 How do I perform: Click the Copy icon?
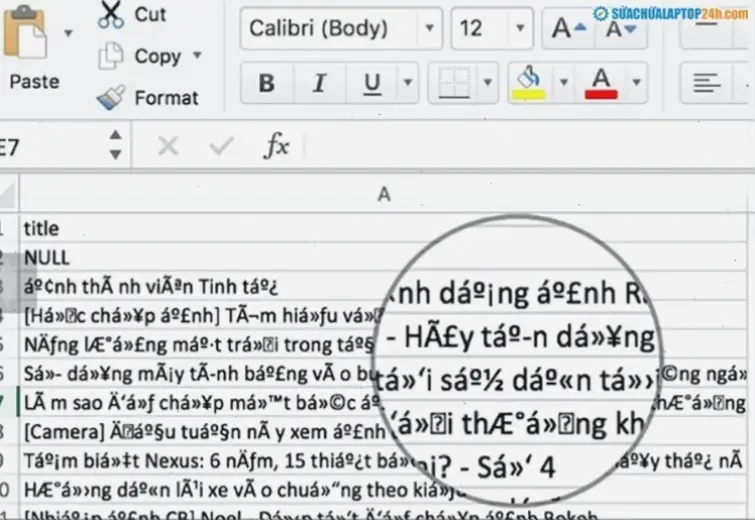111,56
